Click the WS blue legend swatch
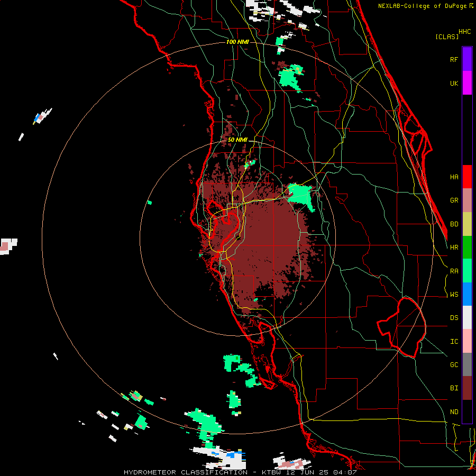476x476 pixels. (x=467, y=294)
